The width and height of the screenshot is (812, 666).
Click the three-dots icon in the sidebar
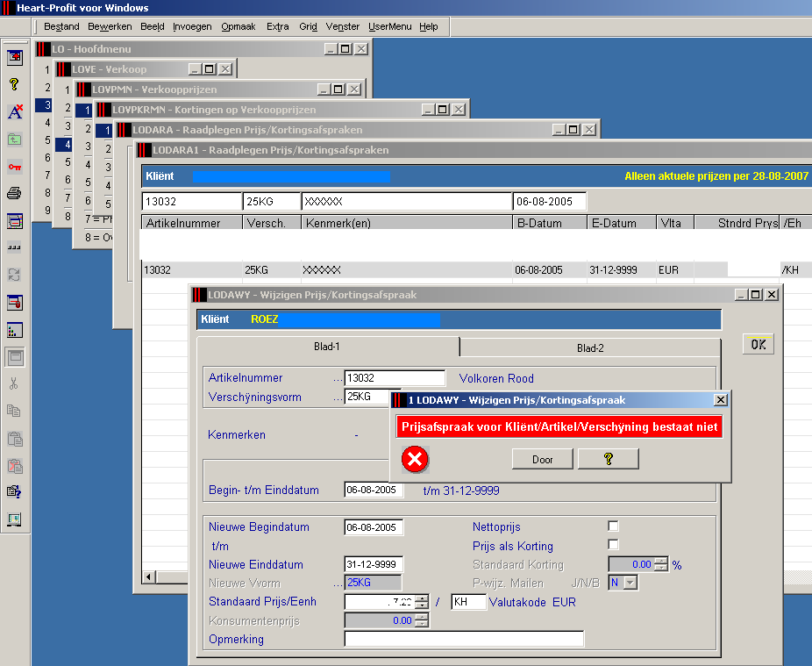(x=15, y=247)
